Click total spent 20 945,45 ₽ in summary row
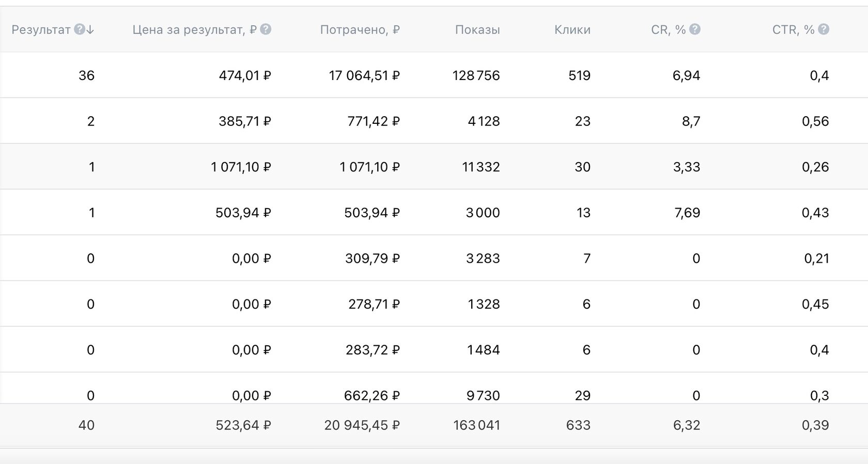The height and width of the screenshot is (464, 868). coord(362,425)
